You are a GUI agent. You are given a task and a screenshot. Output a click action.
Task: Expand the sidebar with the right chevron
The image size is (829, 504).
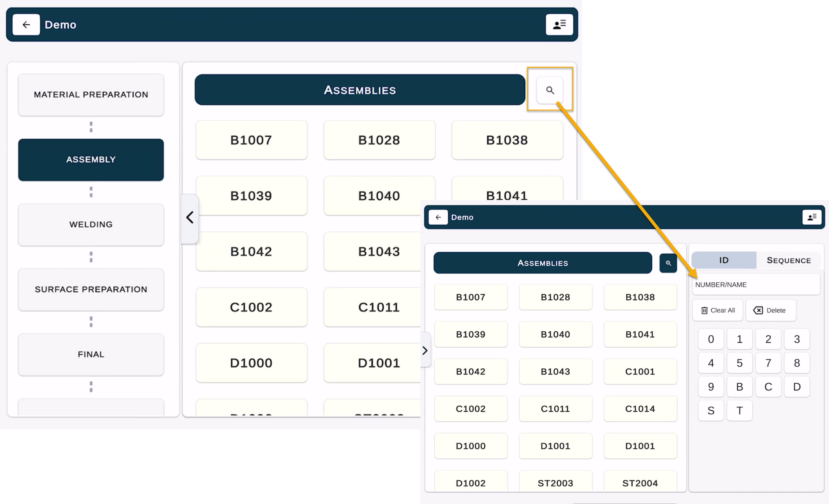[x=425, y=350]
